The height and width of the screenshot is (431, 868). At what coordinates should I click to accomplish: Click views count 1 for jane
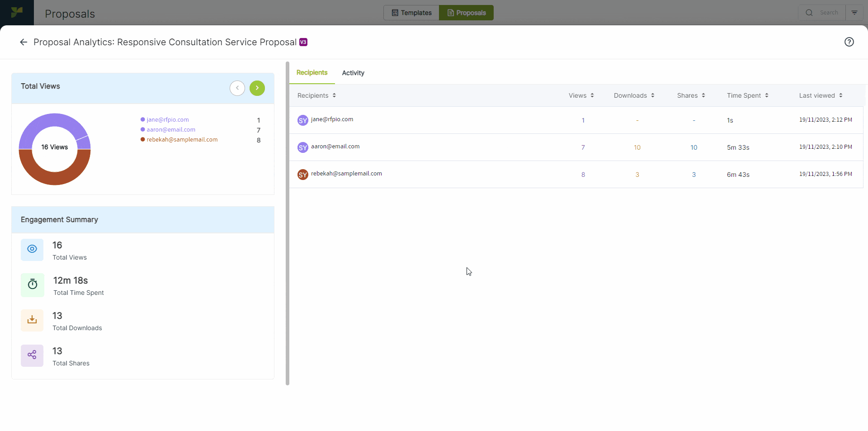pyautogui.click(x=583, y=120)
